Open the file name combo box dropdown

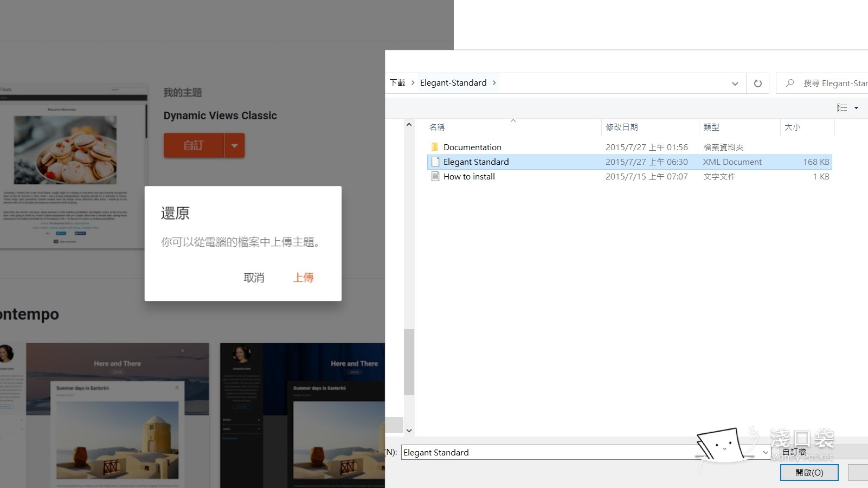[x=766, y=452]
